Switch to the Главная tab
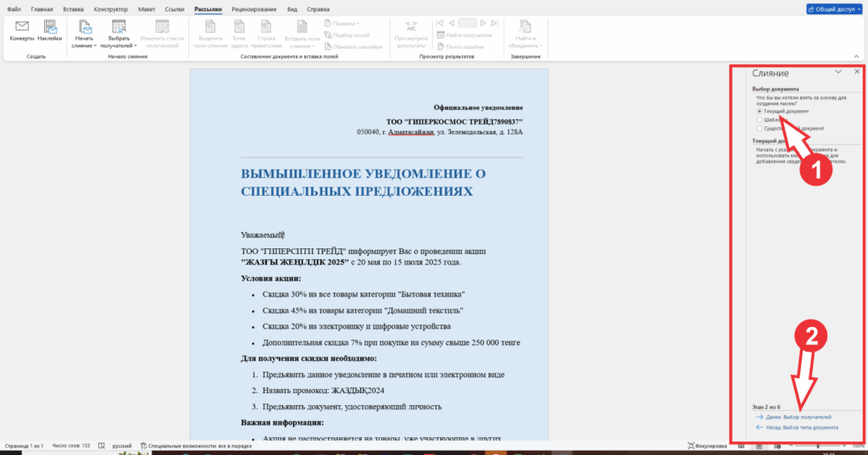The image size is (868, 455). point(42,9)
